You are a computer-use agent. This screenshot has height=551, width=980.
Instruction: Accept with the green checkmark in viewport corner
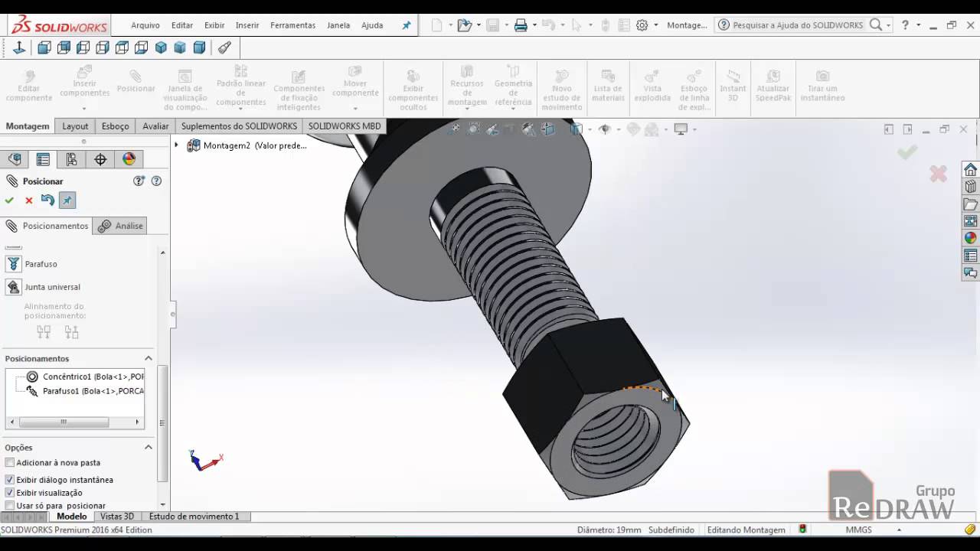tap(907, 152)
